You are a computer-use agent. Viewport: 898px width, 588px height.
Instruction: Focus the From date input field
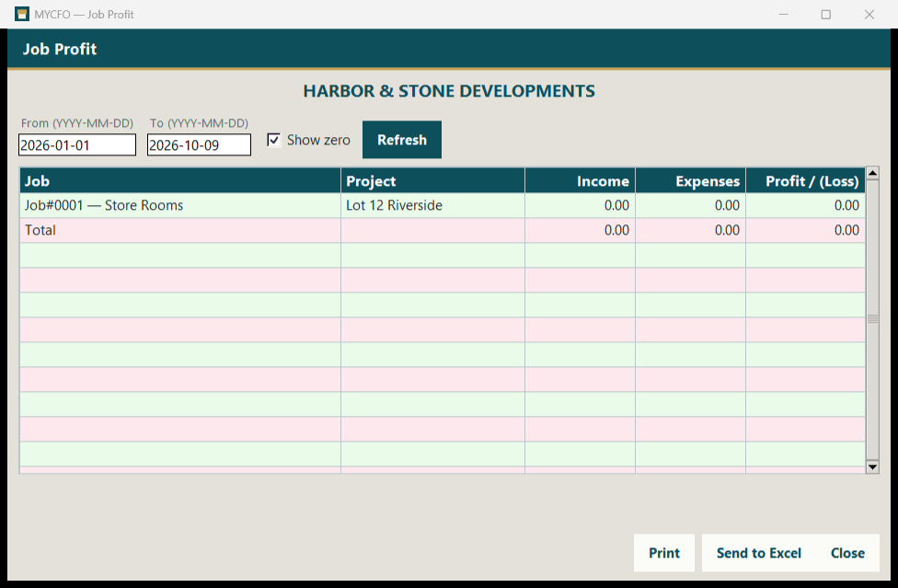(77, 144)
